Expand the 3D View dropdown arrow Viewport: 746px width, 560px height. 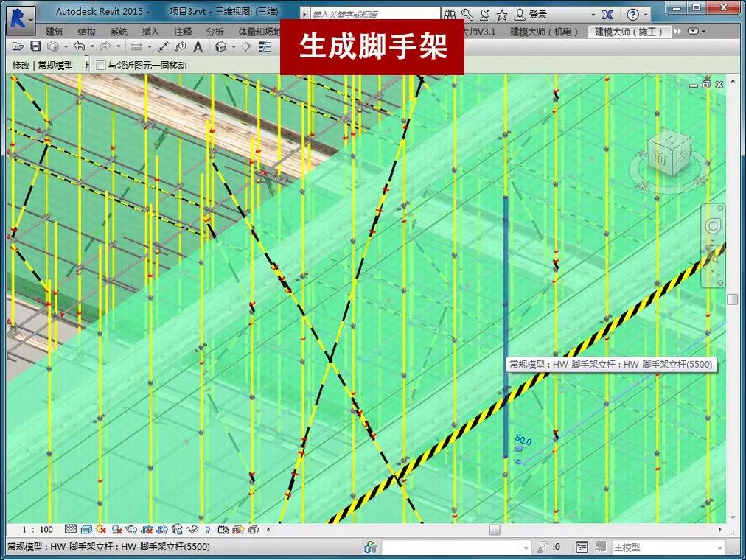tap(234, 46)
